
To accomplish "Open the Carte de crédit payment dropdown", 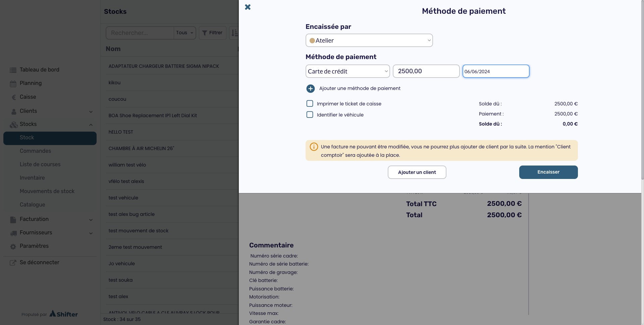I will click(347, 72).
